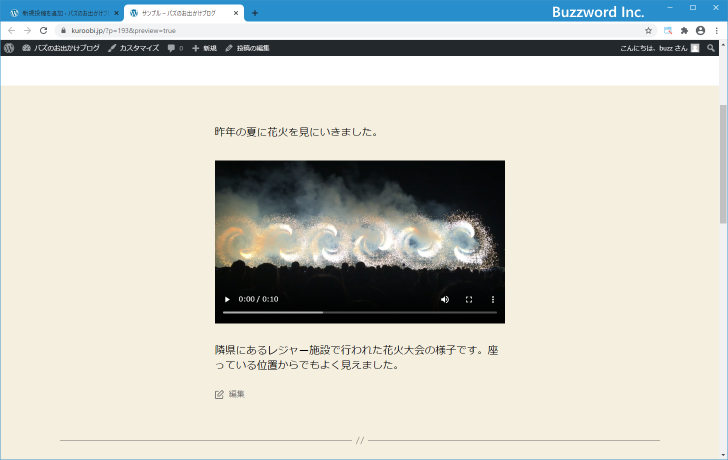728x460 pixels.
Task: Open the Chrome extensions puzzle icon
Action: (684, 31)
